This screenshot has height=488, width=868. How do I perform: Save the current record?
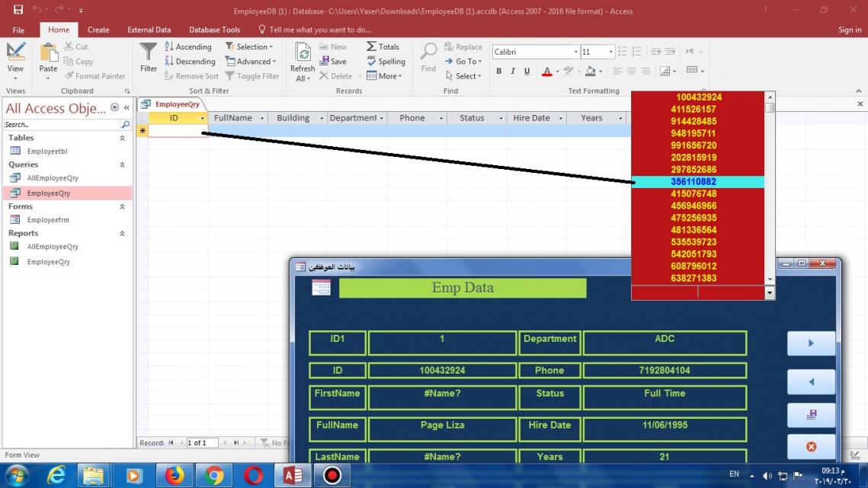(333, 62)
